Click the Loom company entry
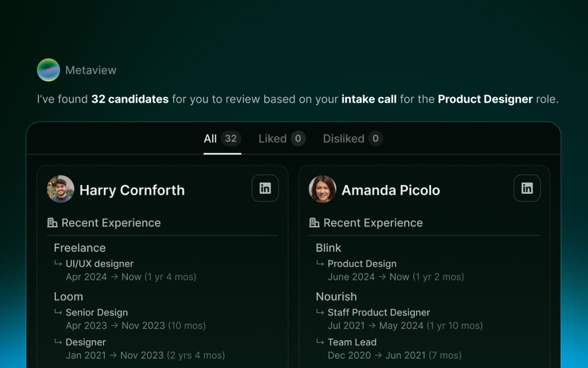Screen dimensions: 588x368 point(68,297)
